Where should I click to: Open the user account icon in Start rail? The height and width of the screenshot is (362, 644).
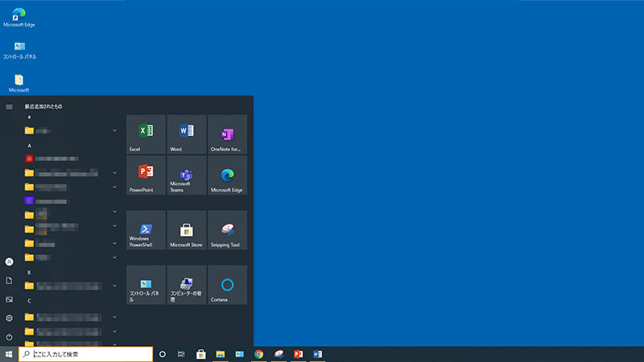tap(9, 262)
